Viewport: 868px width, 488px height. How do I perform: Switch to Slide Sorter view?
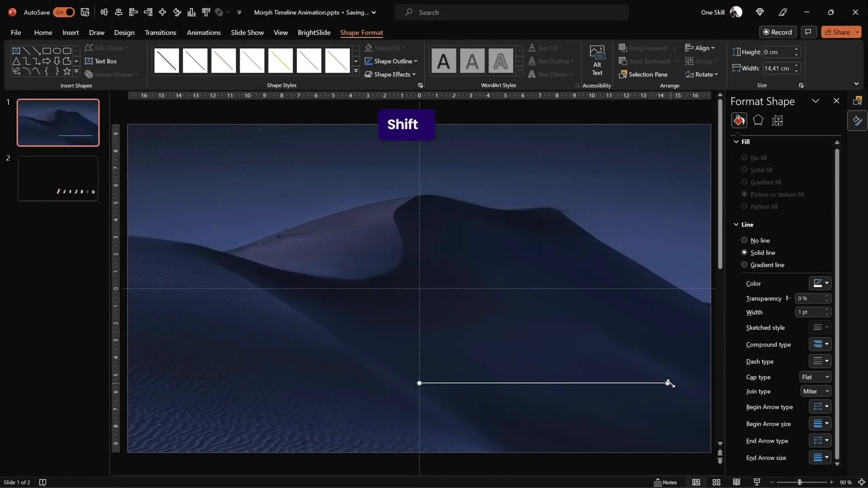(716, 482)
